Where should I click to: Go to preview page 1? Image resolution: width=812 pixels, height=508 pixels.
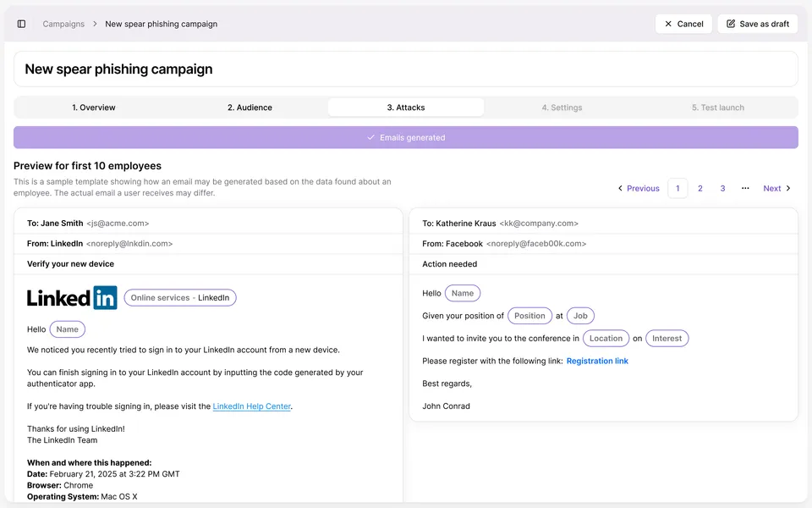pos(678,188)
